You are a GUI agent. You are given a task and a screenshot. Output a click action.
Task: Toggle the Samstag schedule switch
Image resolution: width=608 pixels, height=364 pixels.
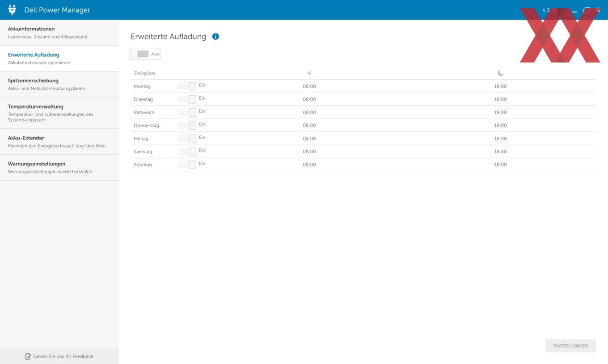[187, 152]
